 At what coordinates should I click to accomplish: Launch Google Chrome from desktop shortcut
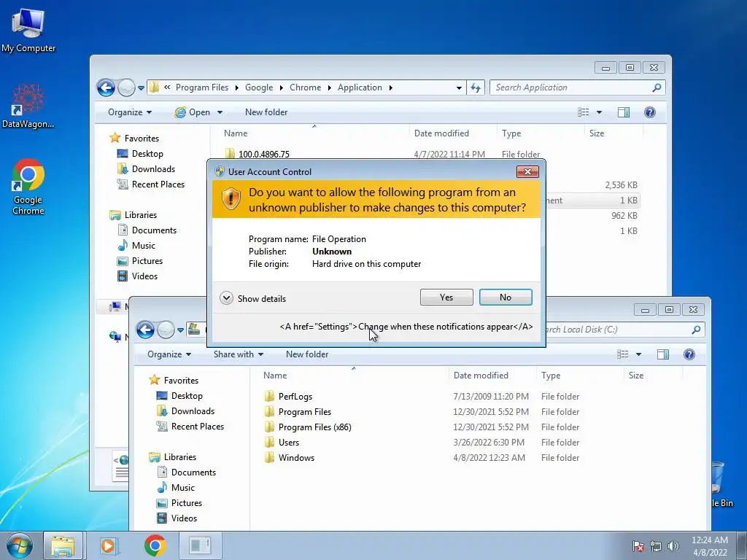pyautogui.click(x=28, y=187)
